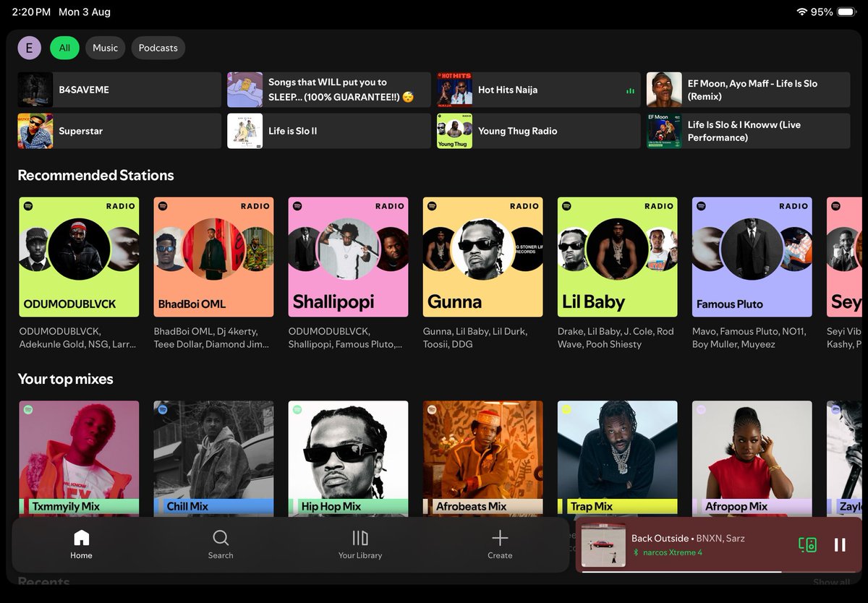
Task: Open the Afrobeats Mix card
Action: 482,458
